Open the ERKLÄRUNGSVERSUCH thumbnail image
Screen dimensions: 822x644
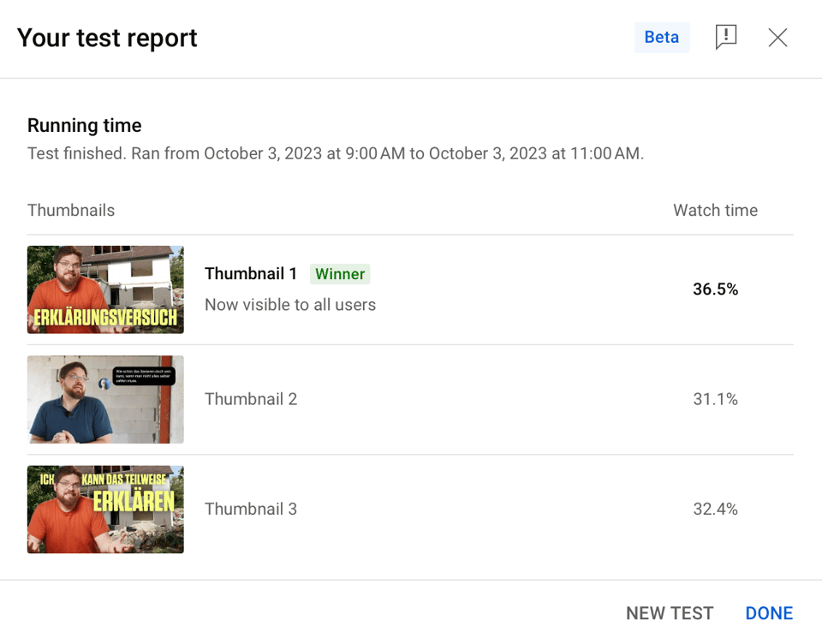(x=105, y=289)
